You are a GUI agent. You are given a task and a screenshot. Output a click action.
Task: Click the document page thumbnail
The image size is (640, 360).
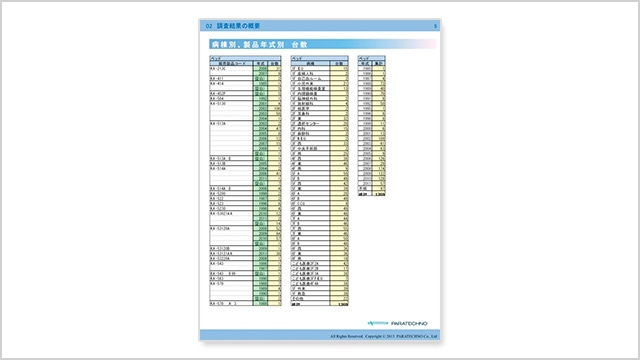coord(320,180)
